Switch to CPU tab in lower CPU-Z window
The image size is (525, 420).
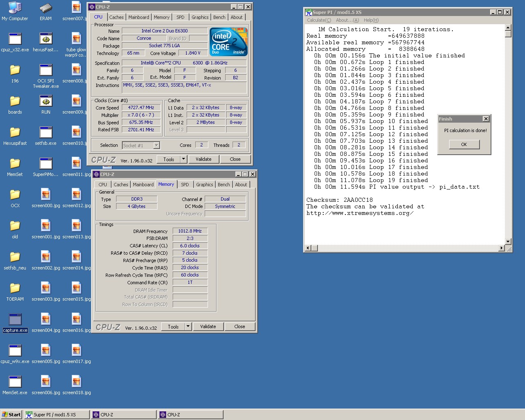(103, 185)
